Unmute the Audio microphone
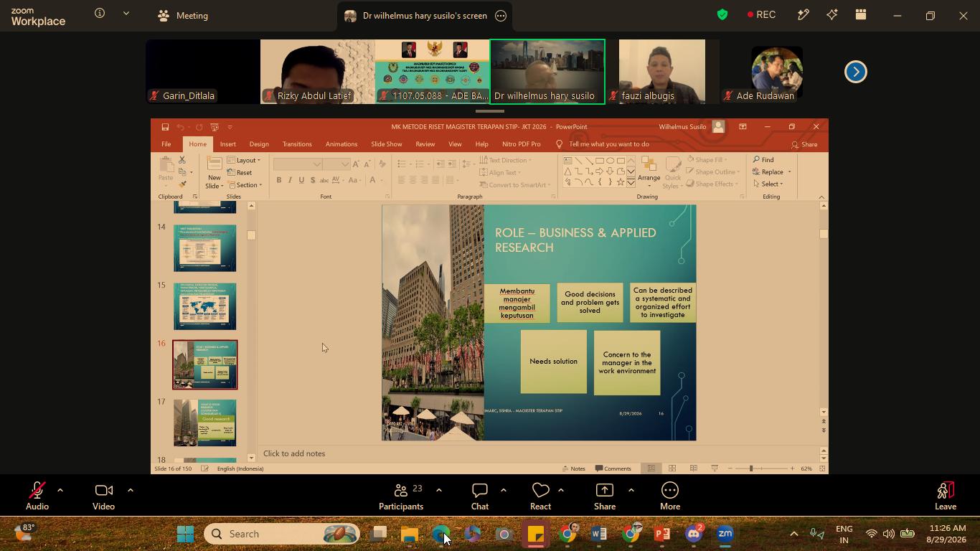The height and width of the screenshot is (551, 980). 37,490
